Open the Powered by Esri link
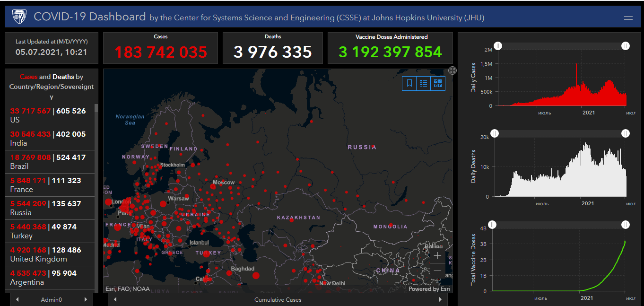 point(429,289)
